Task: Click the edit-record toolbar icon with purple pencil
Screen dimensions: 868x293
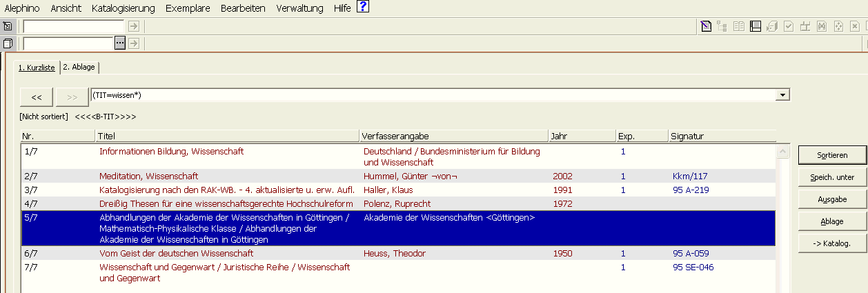Action: click(x=706, y=26)
